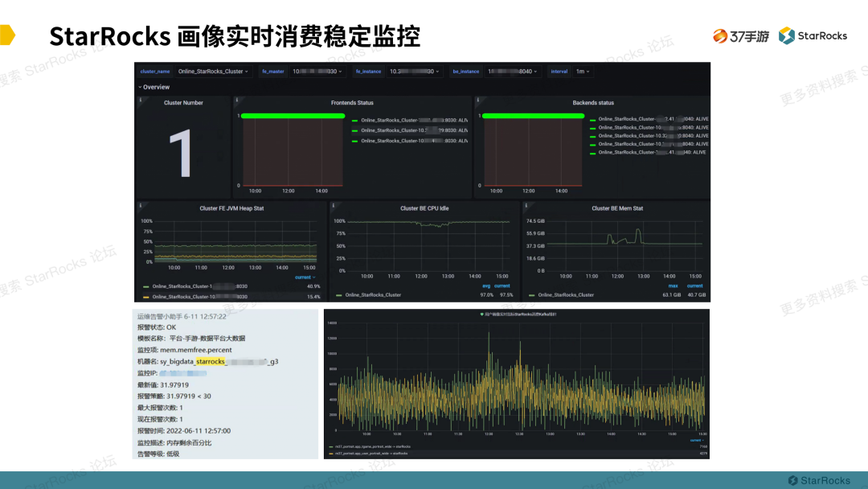Click the 63.1 GiB max value in Mem Stat legend
The height and width of the screenshot is (489, 868).
pos(671,295)
